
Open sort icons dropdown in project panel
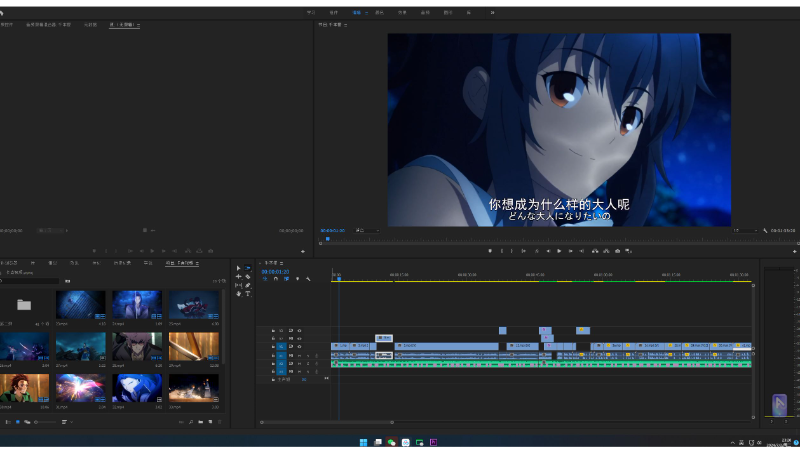point(66,422)
